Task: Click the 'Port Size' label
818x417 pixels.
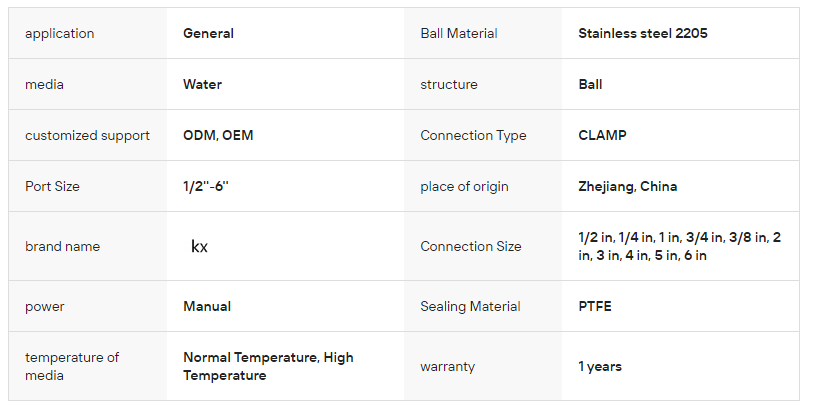Action: [x=52, y=187]
